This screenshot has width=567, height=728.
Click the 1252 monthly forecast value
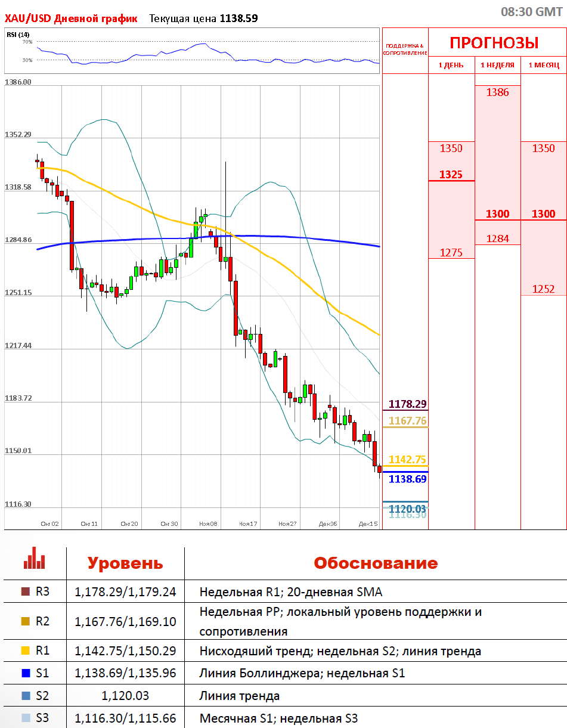pos(543,289)
